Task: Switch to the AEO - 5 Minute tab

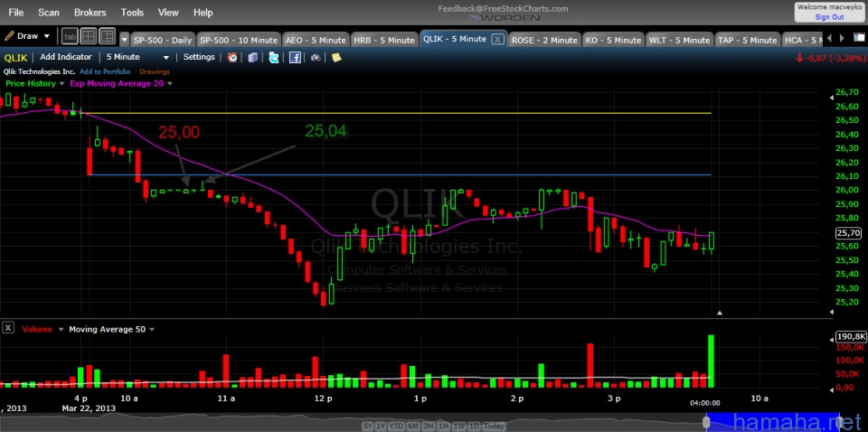Action: point(316,40)
